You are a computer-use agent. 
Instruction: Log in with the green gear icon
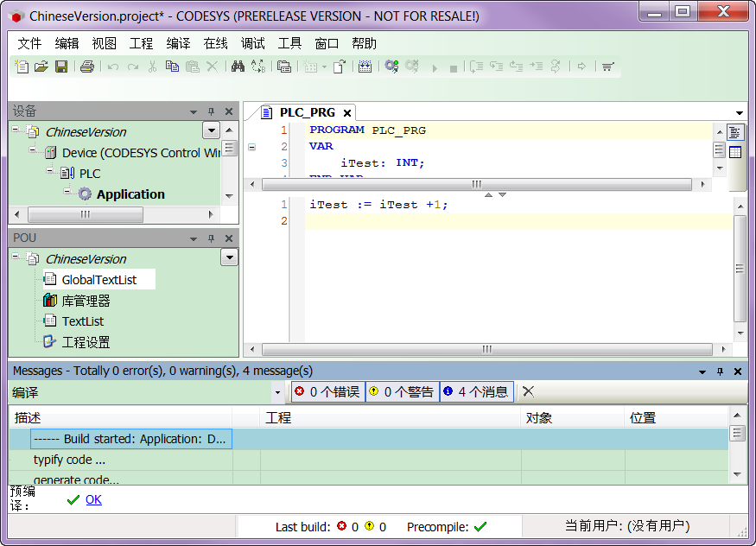[391, 67]
